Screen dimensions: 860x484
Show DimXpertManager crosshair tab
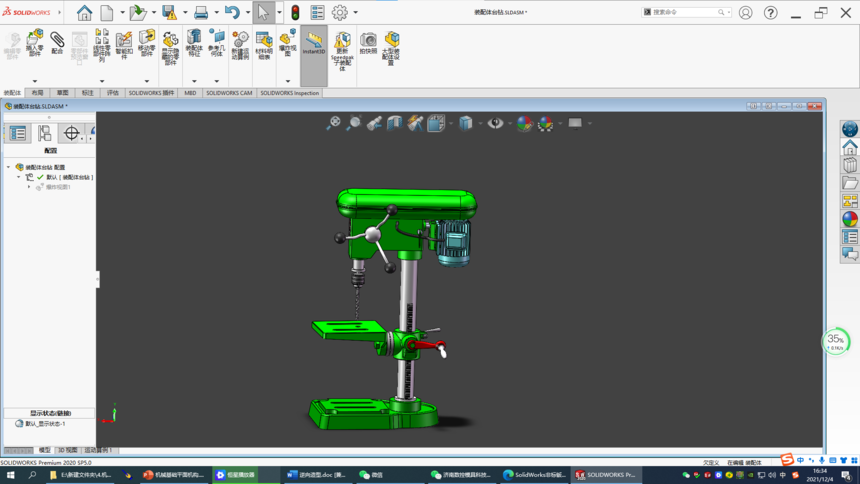pyautogui.click(x=71, y=133)
